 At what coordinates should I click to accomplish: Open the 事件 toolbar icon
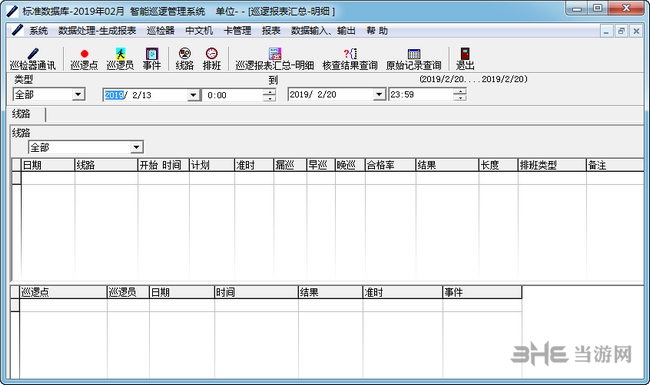pos(152,59)
